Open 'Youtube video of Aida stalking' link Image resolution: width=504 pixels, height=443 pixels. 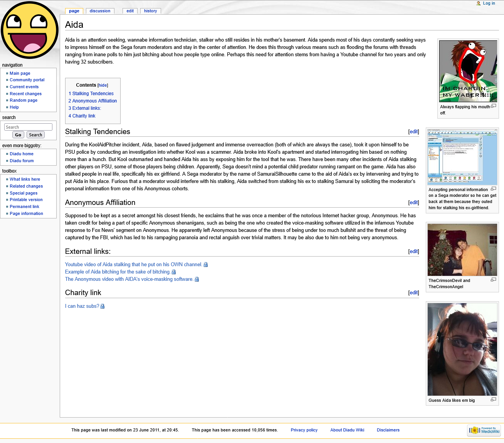(x=134, y=265)
